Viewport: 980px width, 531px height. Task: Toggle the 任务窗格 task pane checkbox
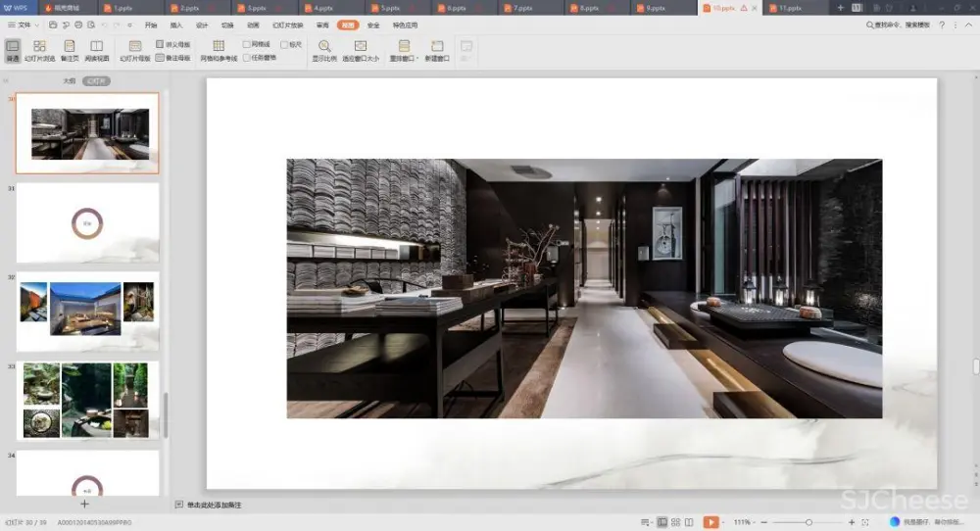coord(247,58)
